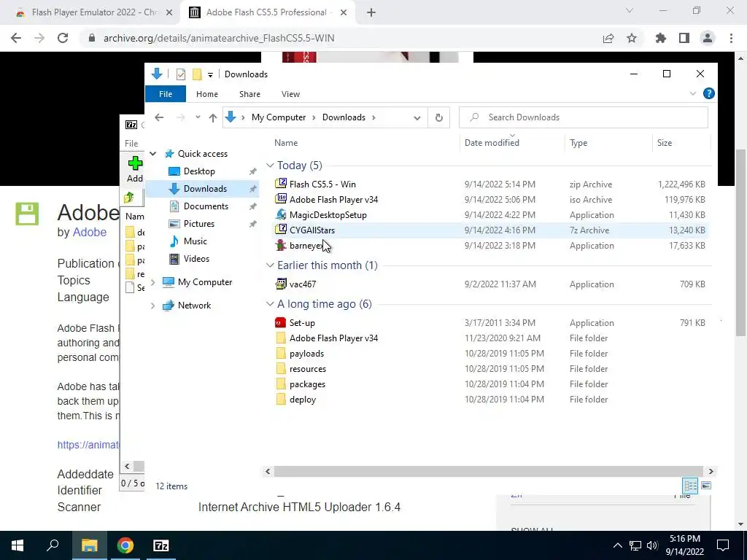Viewport: 747px width, 560px height.
Task: Collapse the A long time ago (6) group
Action: pos(270,304)
